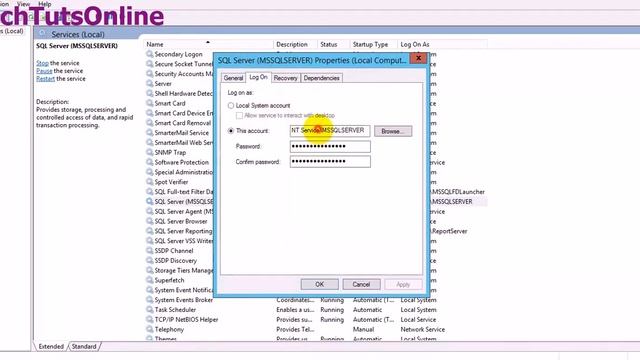Select the Telephony service gear icon
The height and width of the screenshot is (360, 640).
click(150, 329)
